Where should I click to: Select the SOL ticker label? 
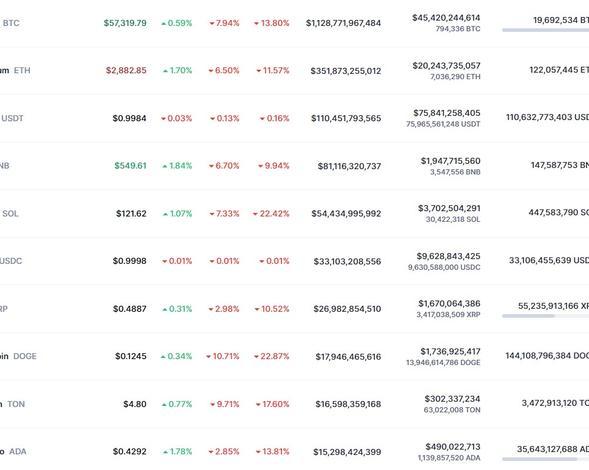[x=10, y=213]
